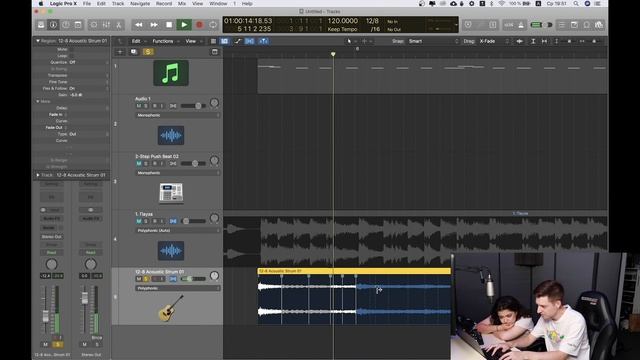Image resolution: width=640 pixels, height=360 pixels.
Task: Open the Library panel
Action: (41, 25)
